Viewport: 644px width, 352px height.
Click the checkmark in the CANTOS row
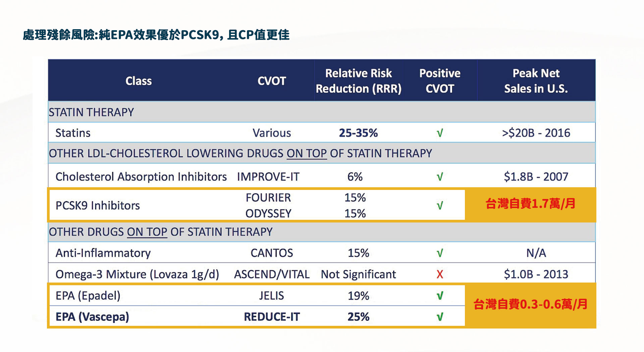coord(440,253)
